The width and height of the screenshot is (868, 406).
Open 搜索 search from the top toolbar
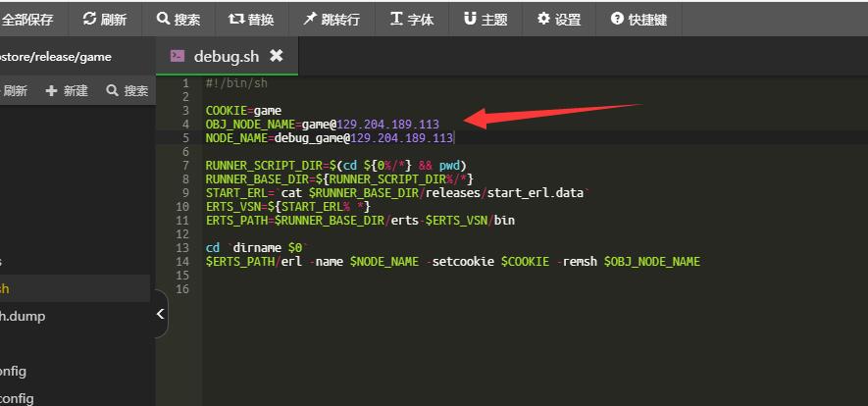pyautogui.click(x=179, y=19)
